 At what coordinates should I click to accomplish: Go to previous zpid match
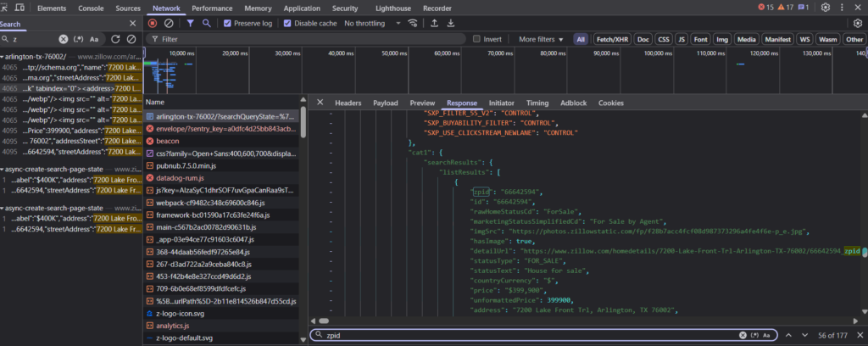point(788,335)
